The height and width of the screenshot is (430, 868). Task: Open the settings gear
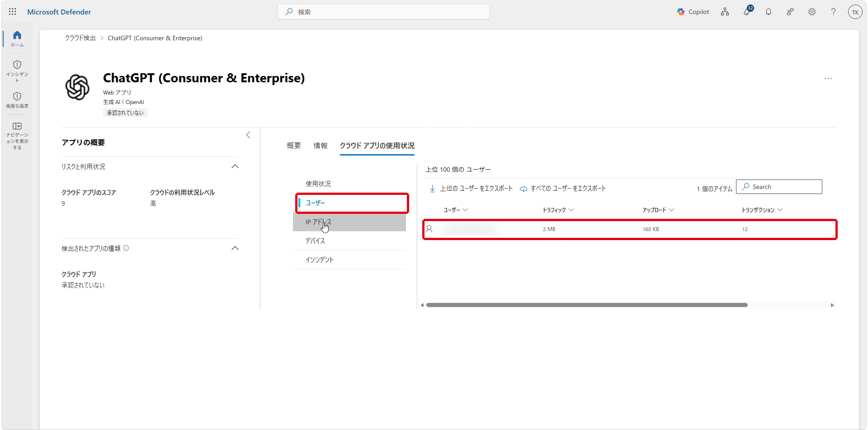click(x=812, y=12)
